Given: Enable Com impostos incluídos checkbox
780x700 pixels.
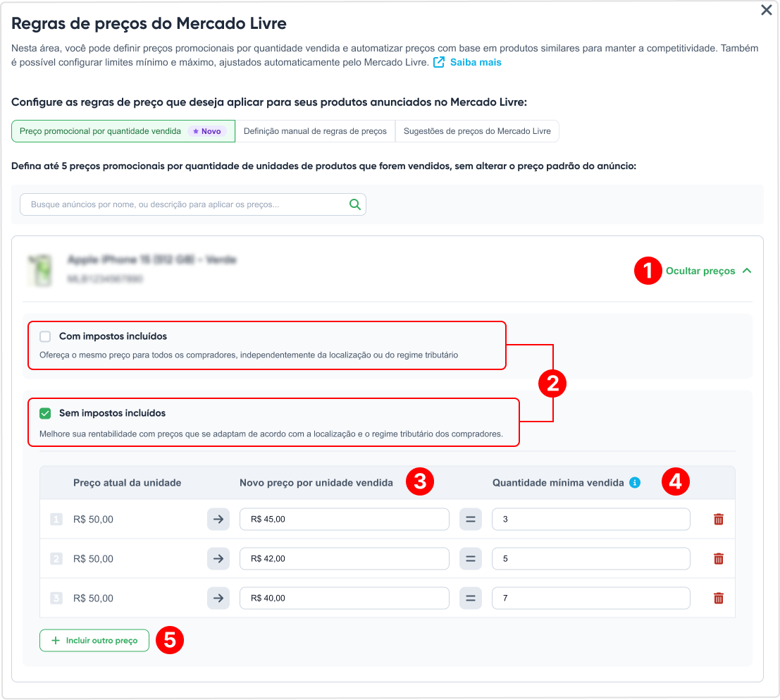Looking at the screenshot, I should pos(45,336).
